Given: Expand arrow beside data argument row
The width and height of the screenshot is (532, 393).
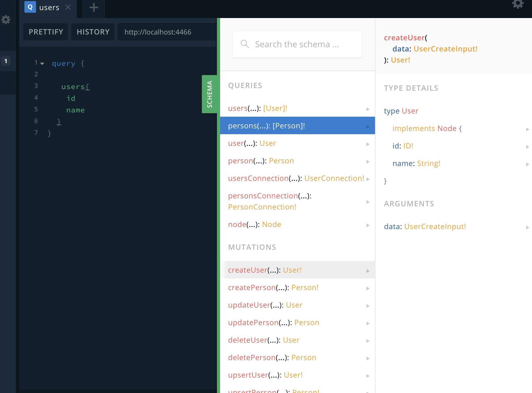Looking at the screenshot, I should point(527,227).
